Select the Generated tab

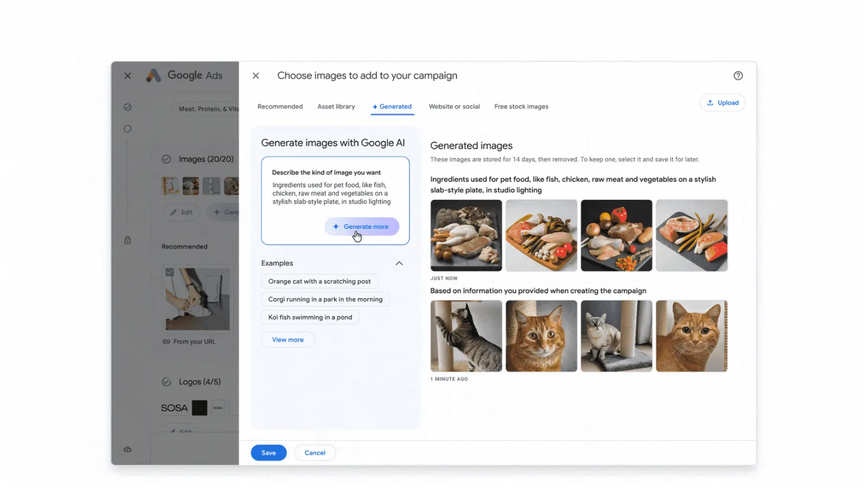(392, 107)
